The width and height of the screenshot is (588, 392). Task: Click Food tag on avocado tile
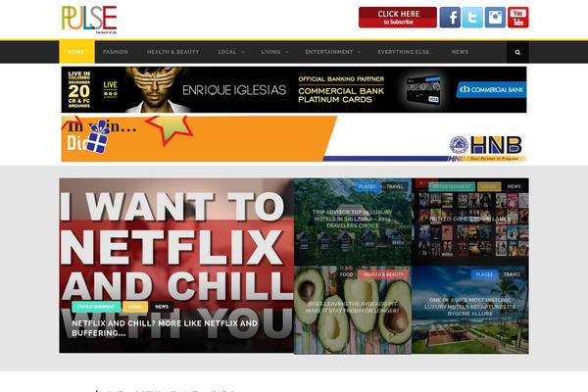(x=346, y=274)
